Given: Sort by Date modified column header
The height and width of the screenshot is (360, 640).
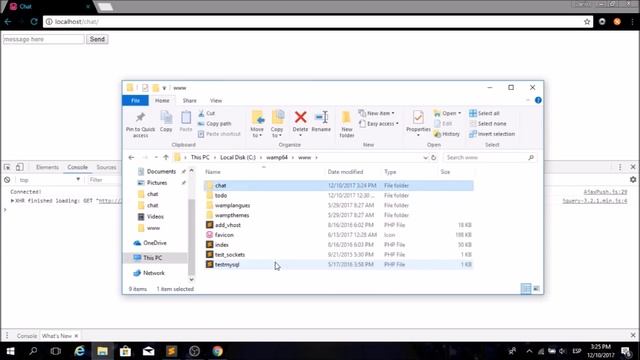Looking at the screenshot, I should [x=345, y=172].
